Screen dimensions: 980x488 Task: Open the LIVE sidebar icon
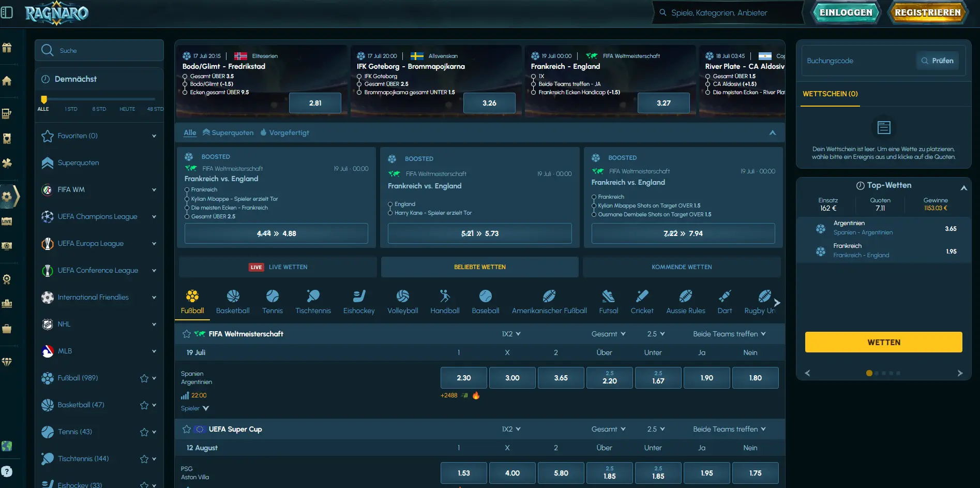tap(7, 221)
